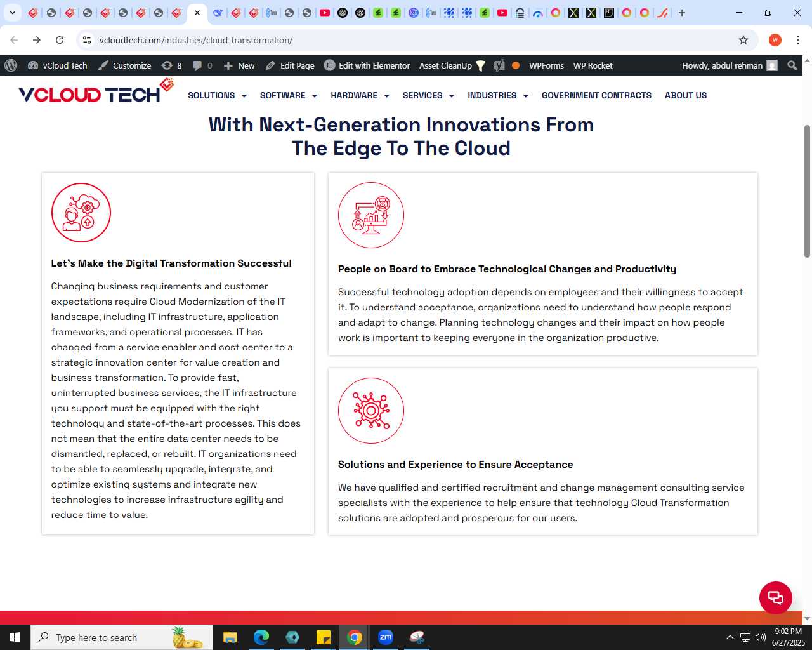Click Edit Page pencil item

coord(290,65)
